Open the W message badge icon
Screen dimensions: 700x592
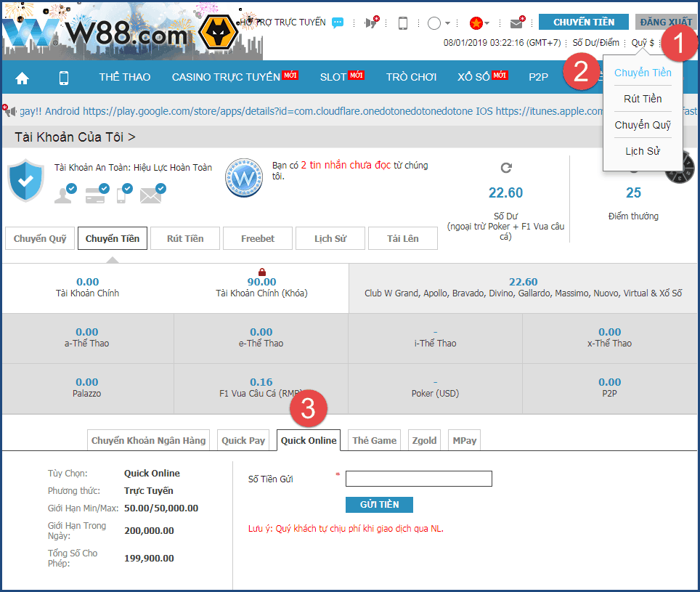tap(244, 178)
